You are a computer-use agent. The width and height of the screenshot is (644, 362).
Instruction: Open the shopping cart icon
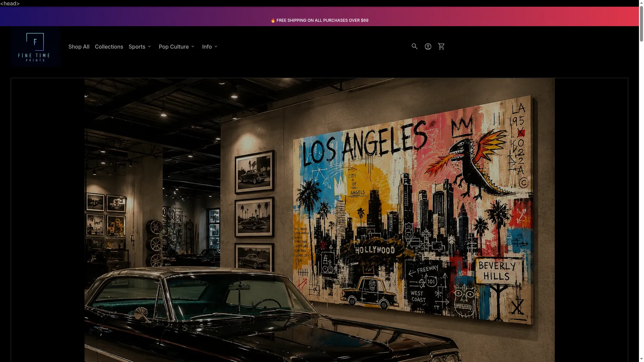coord(441,47)
